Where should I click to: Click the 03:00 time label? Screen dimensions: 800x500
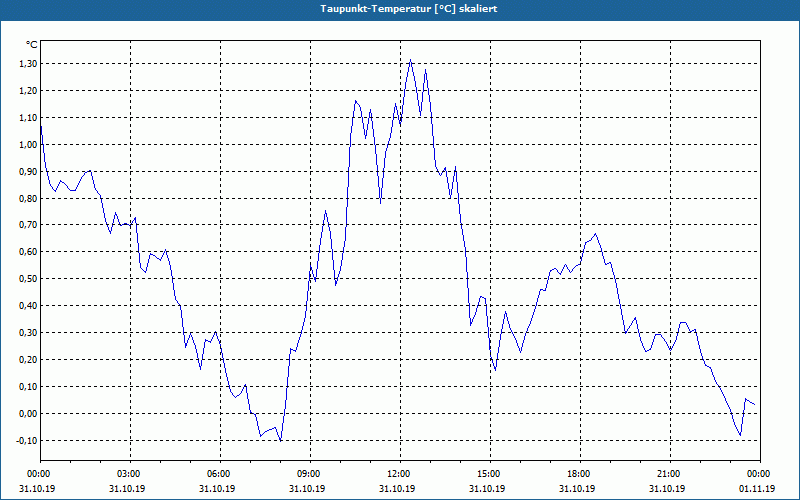[x=131, y=474]
